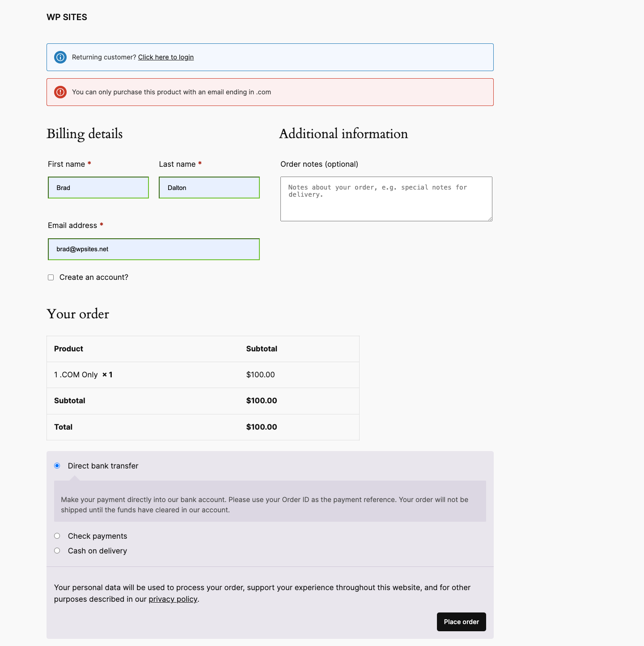Click the '1 .COM Only' product name

coord(76,375)
